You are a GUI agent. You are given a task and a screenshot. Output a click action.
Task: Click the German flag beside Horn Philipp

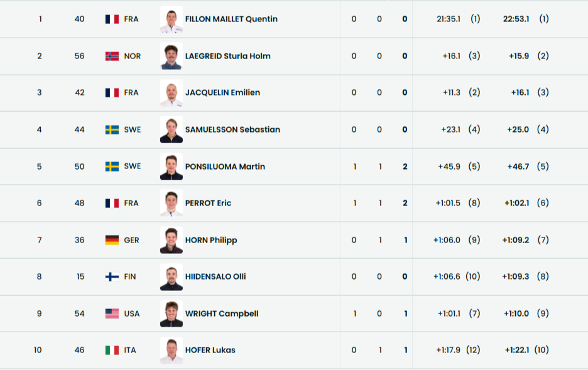(112, 240)
